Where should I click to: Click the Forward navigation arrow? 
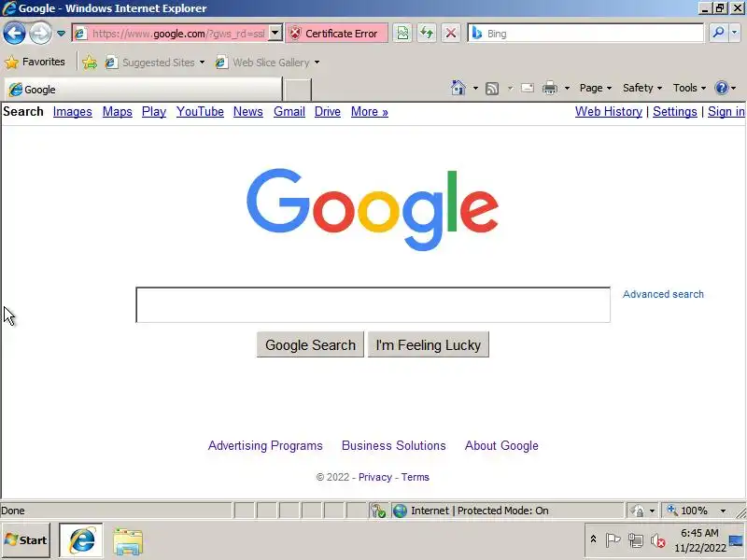pyautogui.click(x=40, y=34)
